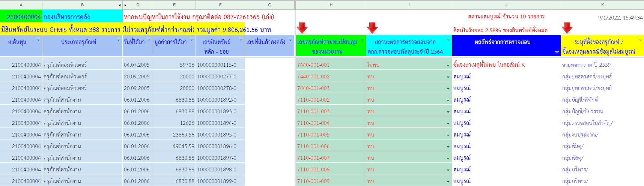This screenshot has width=644, height=186.
Task: Select column header E
Action: pos(174,5)
